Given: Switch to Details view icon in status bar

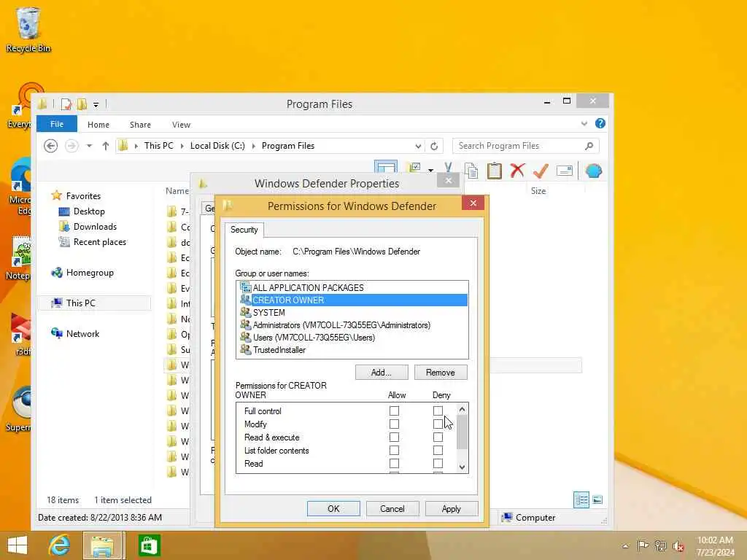Looking at the screenshot, I should (x=581, y=500).
